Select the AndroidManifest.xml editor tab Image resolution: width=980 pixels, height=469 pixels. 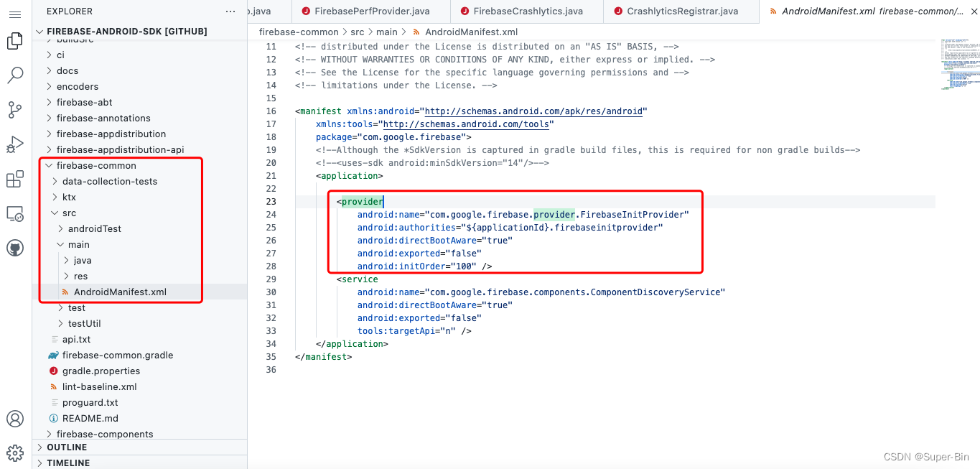[x=869, y=11]
